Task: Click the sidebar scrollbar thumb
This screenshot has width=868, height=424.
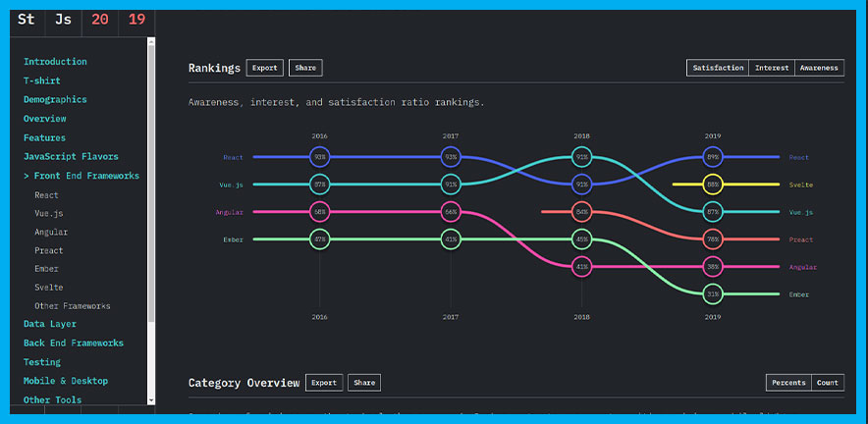Action: click(151, 184)
